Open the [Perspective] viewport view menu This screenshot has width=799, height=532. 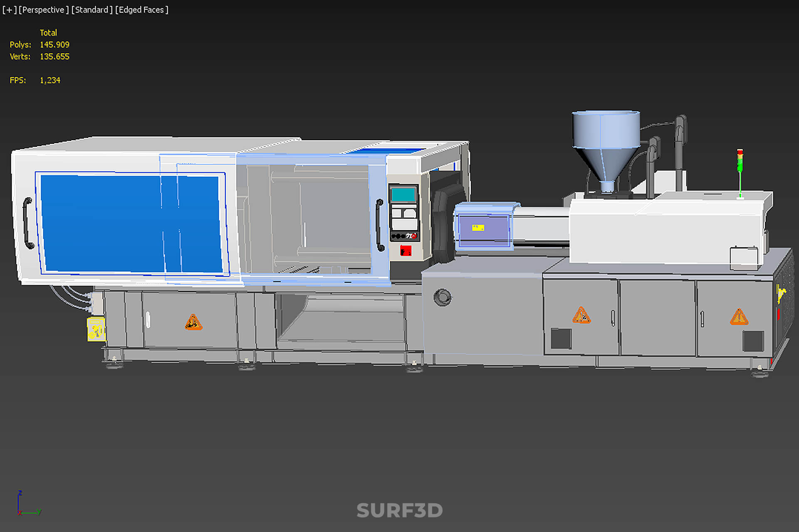pyautogui.click(x=44, y=10)
